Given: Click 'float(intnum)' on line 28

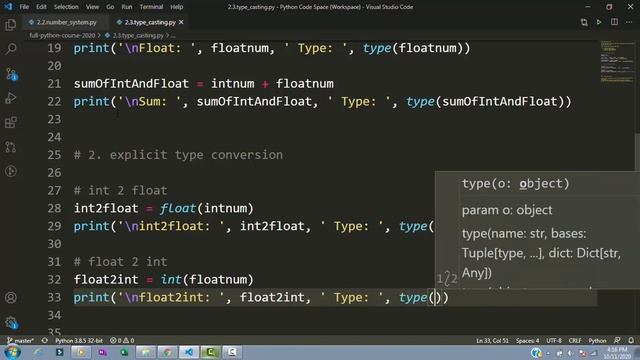Looking at the screenshot, I should coord(207,208).
